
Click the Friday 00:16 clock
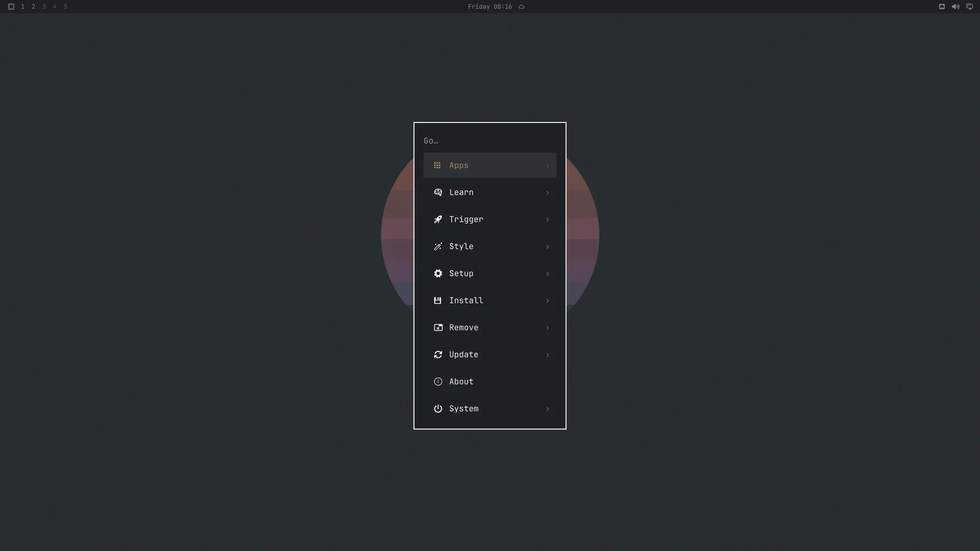point(489,7)
